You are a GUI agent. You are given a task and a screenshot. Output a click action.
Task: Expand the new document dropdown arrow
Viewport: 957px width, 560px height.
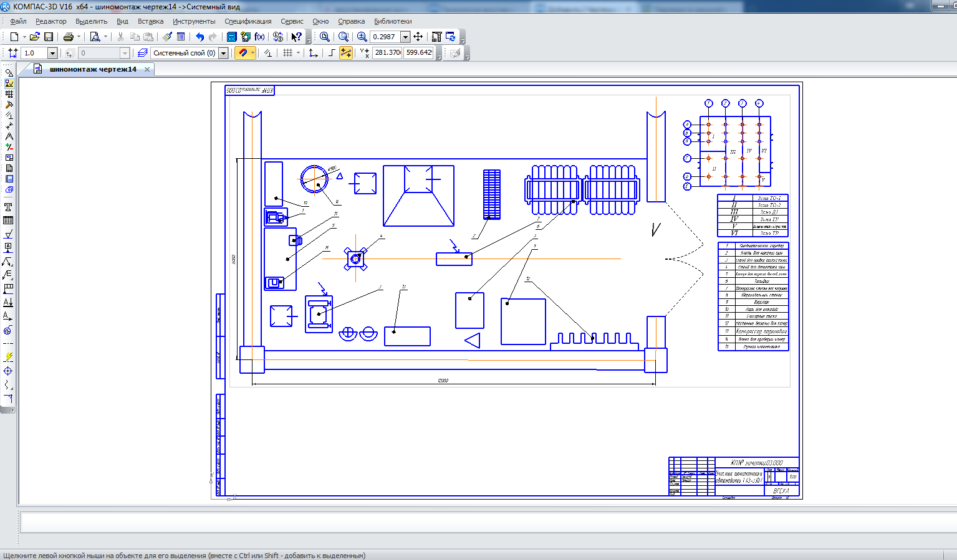[24, 37]
